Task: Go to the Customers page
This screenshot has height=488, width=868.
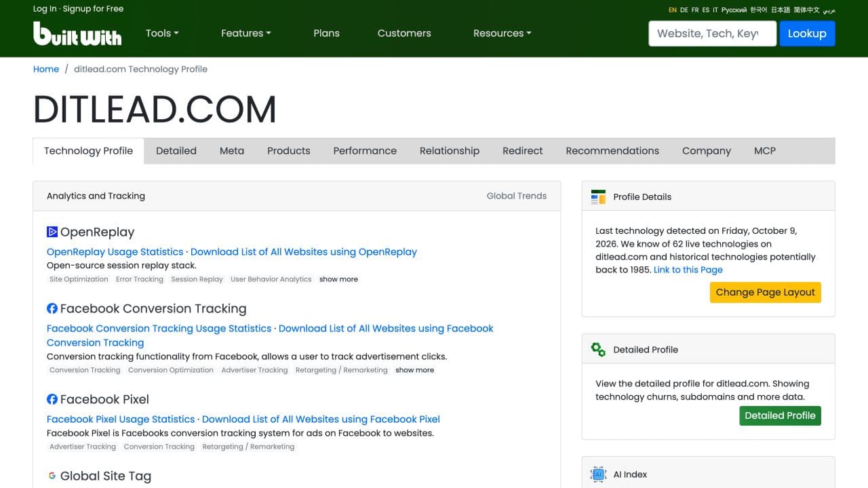Action: 404,33
